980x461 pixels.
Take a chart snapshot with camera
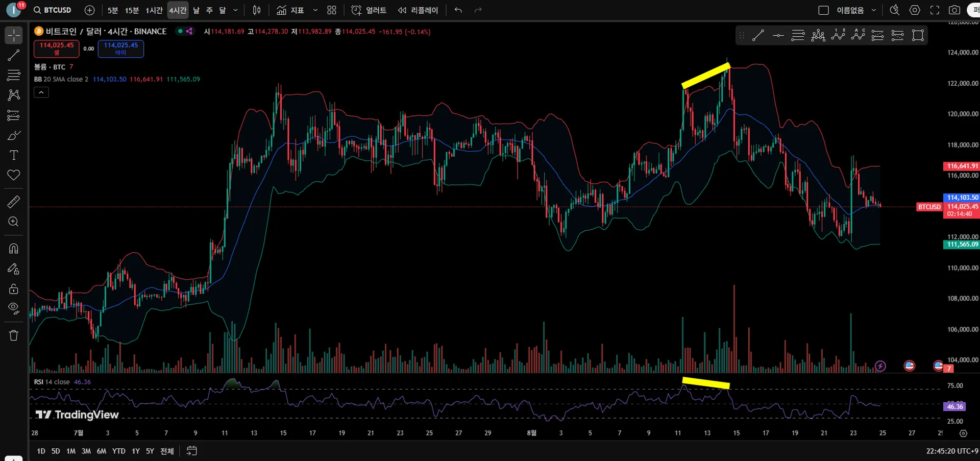point(954,10)
